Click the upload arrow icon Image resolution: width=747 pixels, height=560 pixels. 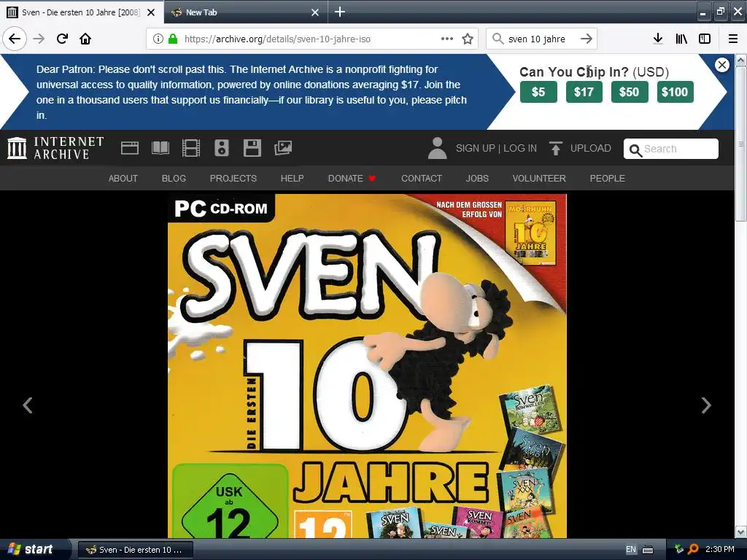coord(555,148)
